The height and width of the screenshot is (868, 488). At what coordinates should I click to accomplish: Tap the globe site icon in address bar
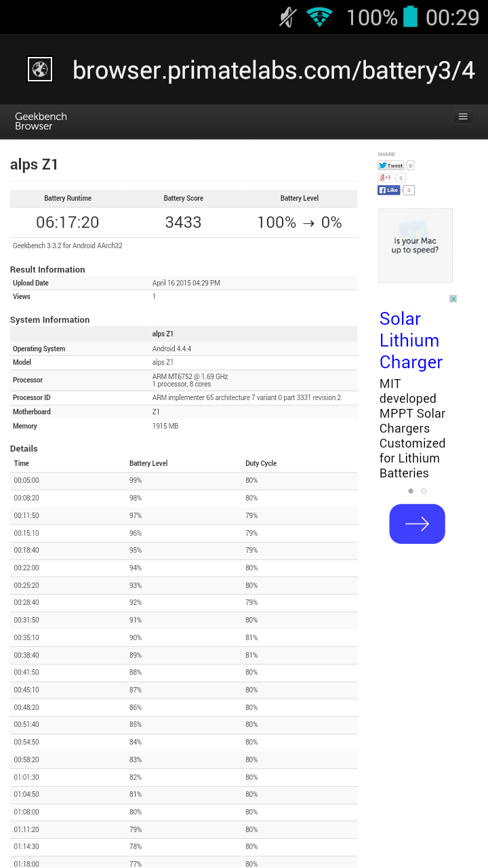point(40,69)
